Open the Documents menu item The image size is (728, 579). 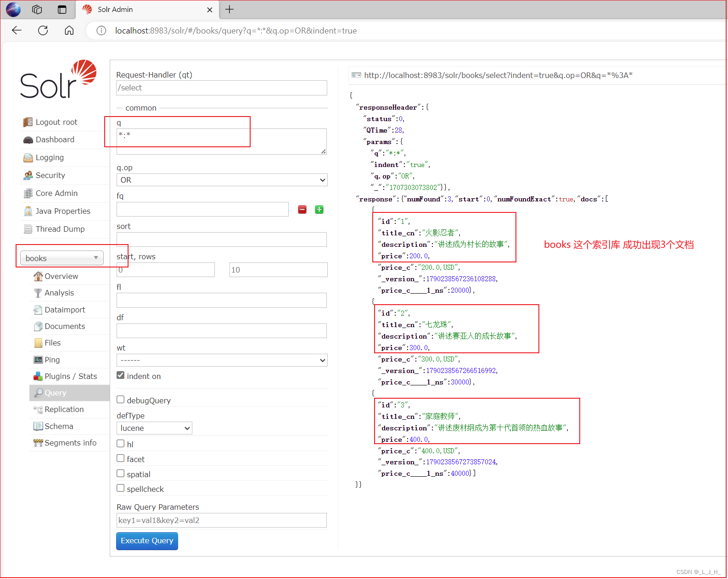coord(65,326)
